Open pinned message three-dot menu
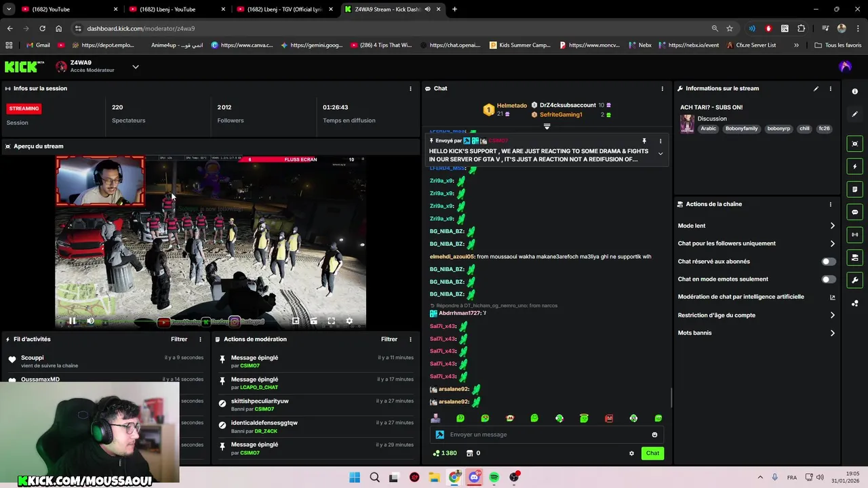This screenshot has height=488, width=868. click(x=660, y=141)
